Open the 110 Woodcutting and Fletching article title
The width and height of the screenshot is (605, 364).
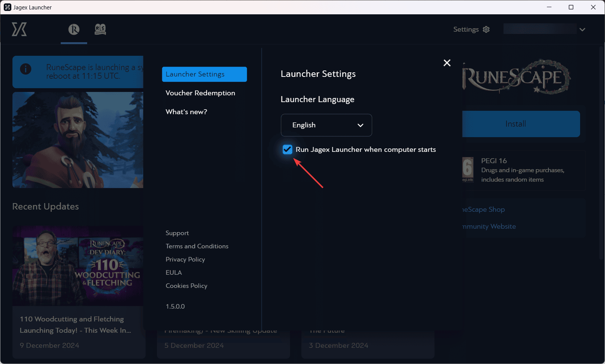(x=75, y=325)
